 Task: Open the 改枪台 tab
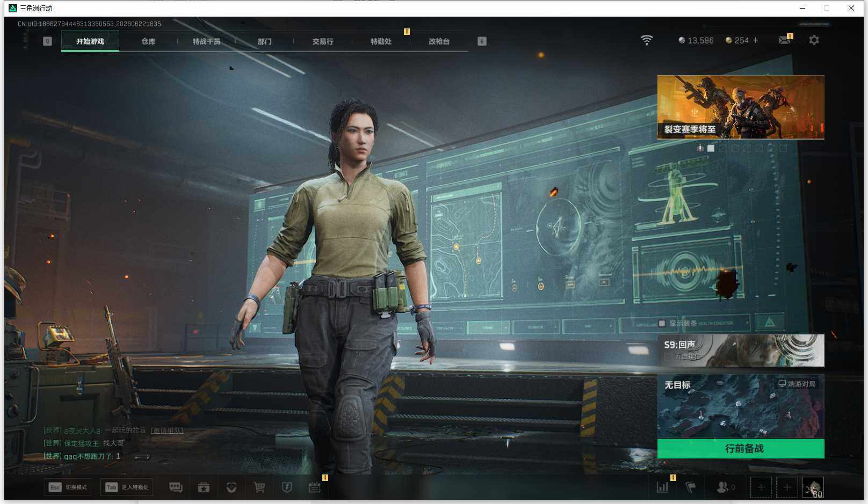[439, 41]
